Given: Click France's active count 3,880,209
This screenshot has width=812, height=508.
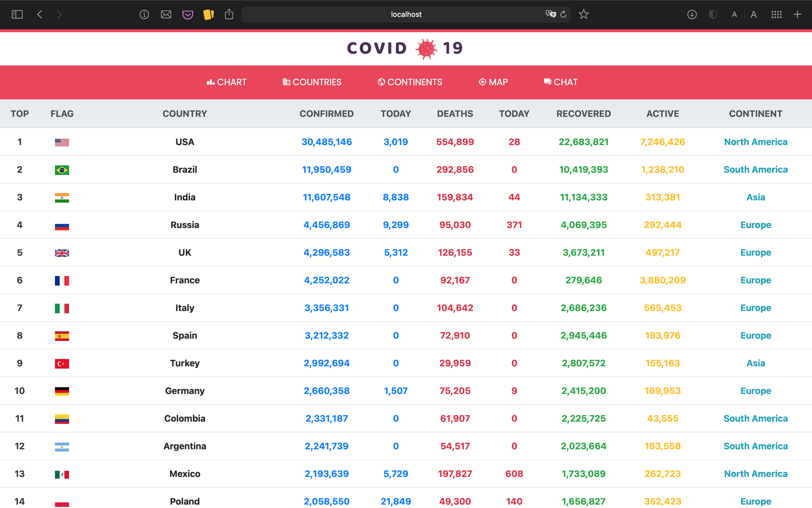Looking at the screenshot, I should 663,280.
